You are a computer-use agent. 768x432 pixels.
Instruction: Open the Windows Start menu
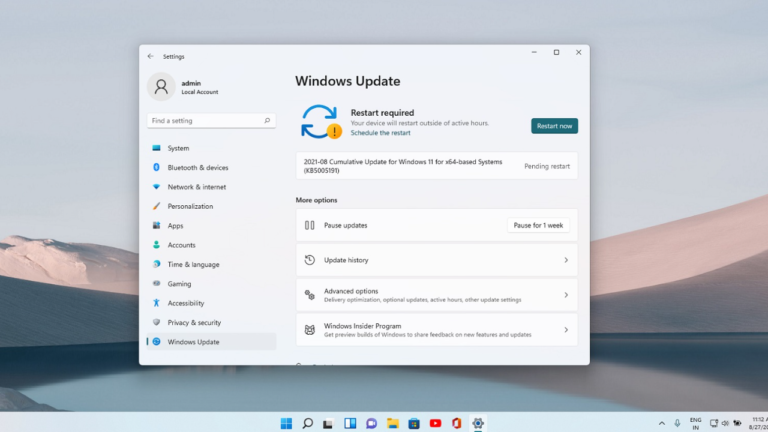click(x=287, y=423)
